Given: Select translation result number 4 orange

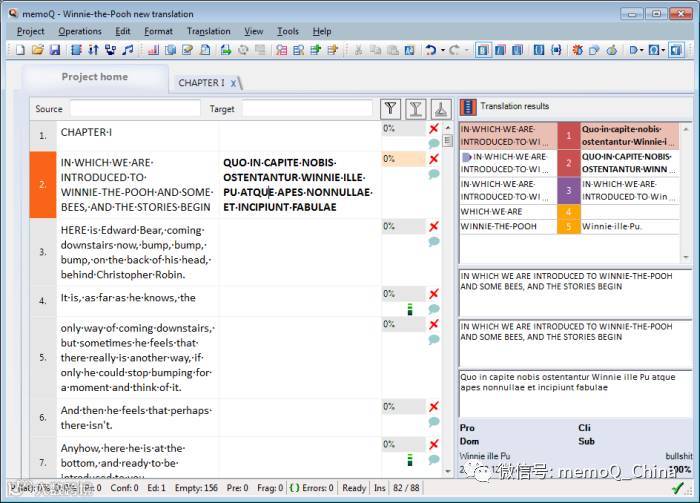Looking at the screenshot, I should click(569, 212).
